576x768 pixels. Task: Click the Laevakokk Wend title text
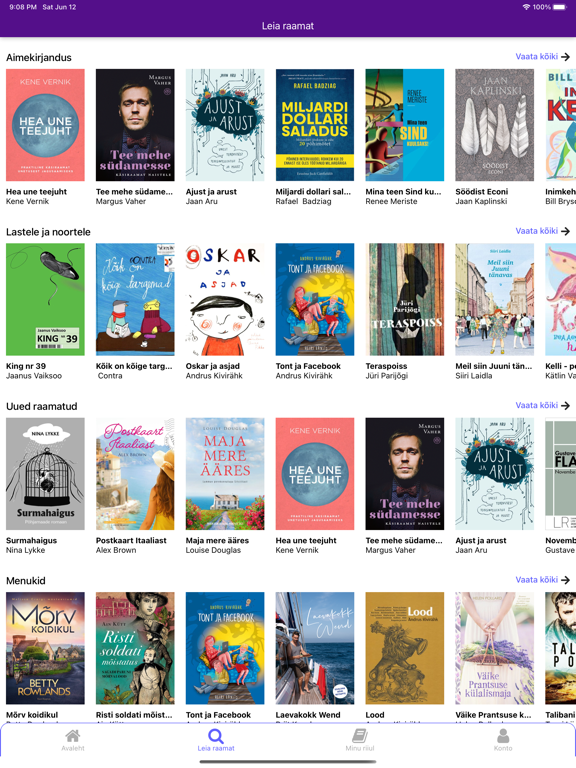click(x=308, y=715)
